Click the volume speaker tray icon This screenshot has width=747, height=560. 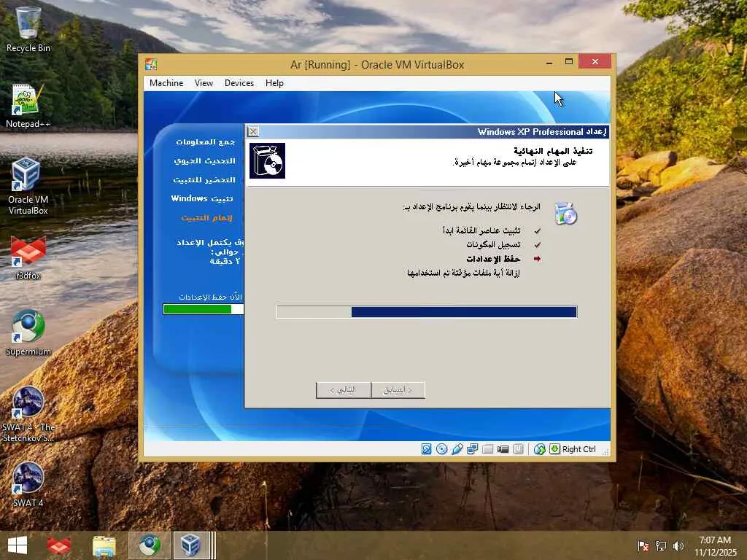click(x=678, y=546)
